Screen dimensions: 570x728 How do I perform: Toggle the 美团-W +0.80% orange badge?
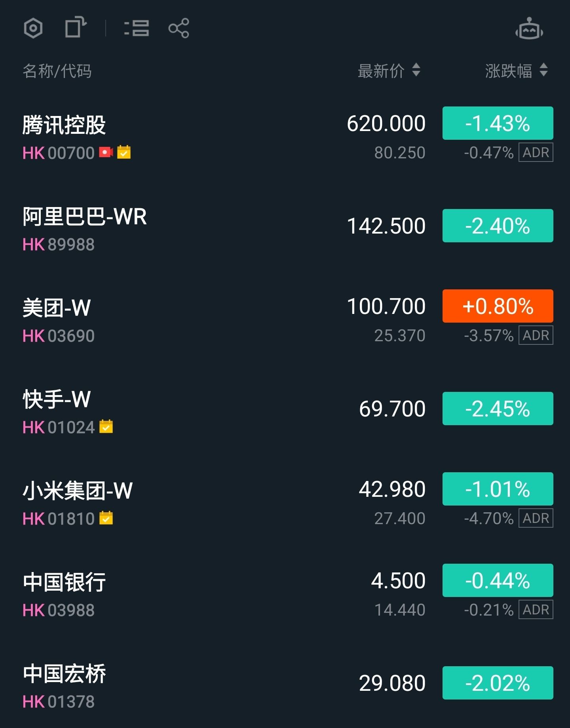click(498, 306)
